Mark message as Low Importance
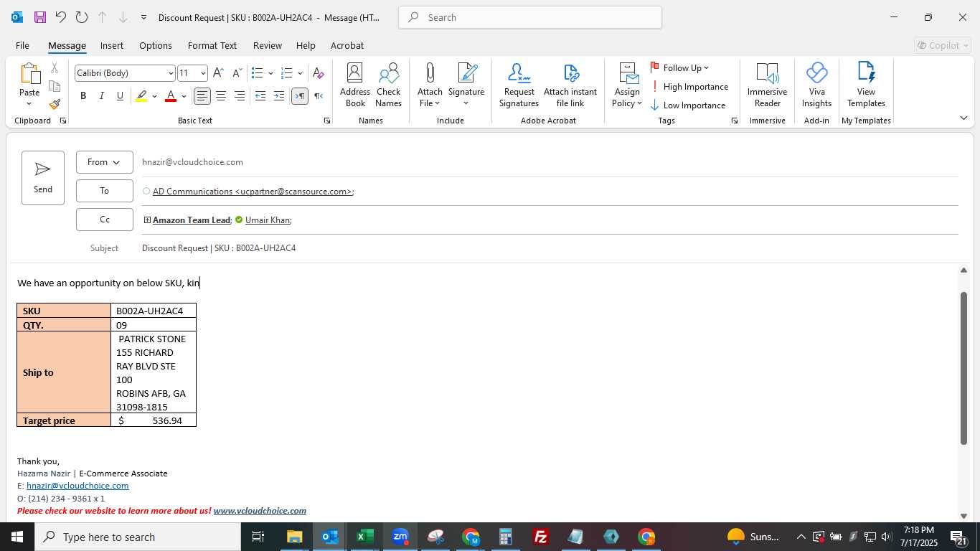The width and height of the screenshot is (980, 551). click(x=688, y=105)
